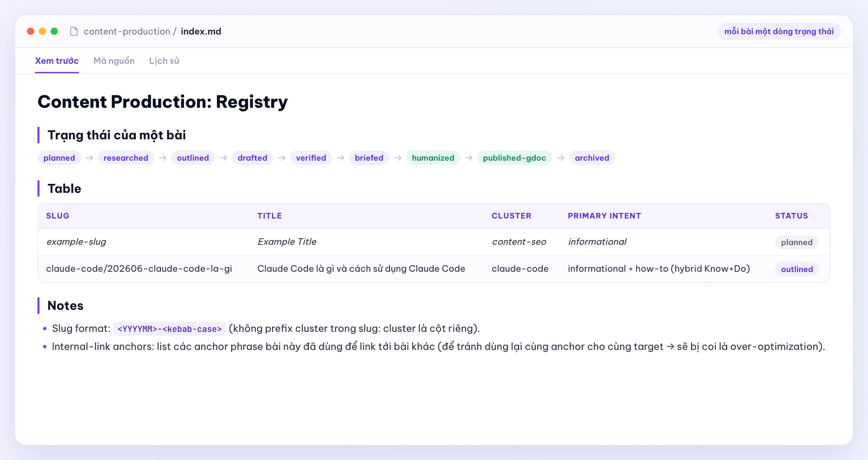This screenshot has height=460, width=868.
Task: Select the 'planned' status chip in the flow
Action: (x=59, y=158)
